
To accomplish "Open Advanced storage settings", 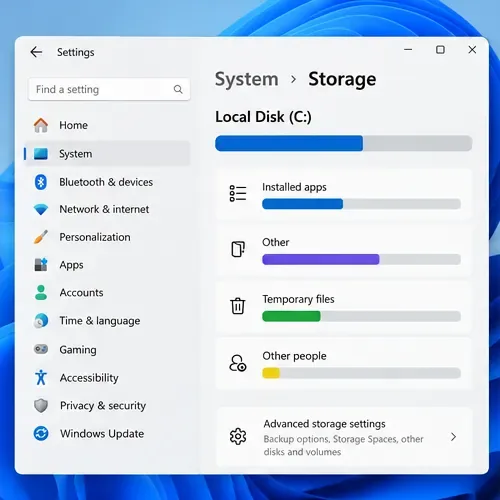I will click(344, 437).
